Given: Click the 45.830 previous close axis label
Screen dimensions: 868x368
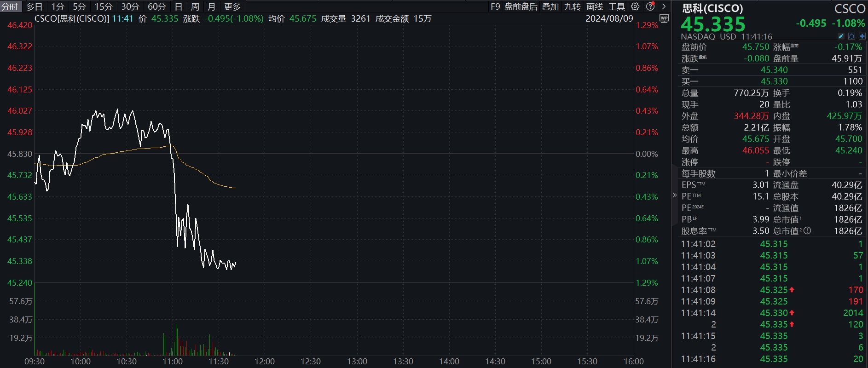Looking at the screenshot, I should click(x=20, y=154).
